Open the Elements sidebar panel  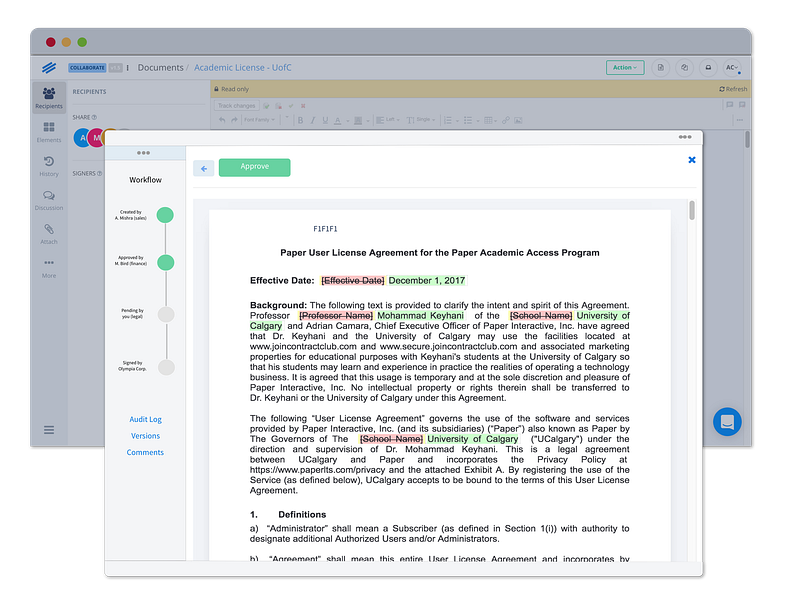[49, 132]
